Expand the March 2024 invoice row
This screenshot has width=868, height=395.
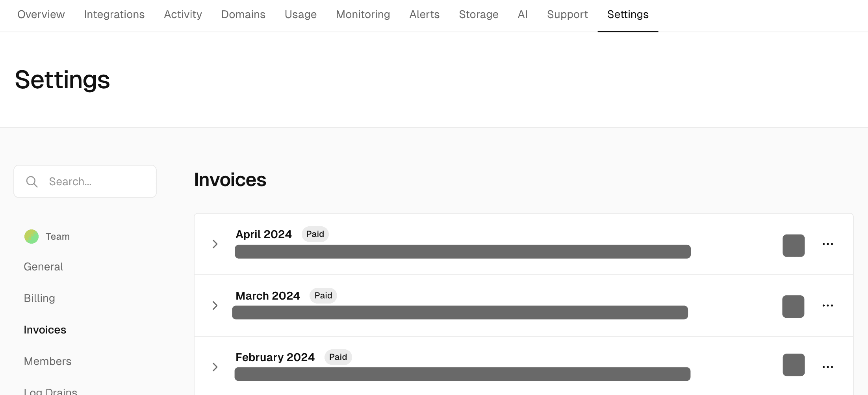click(215, 306)
